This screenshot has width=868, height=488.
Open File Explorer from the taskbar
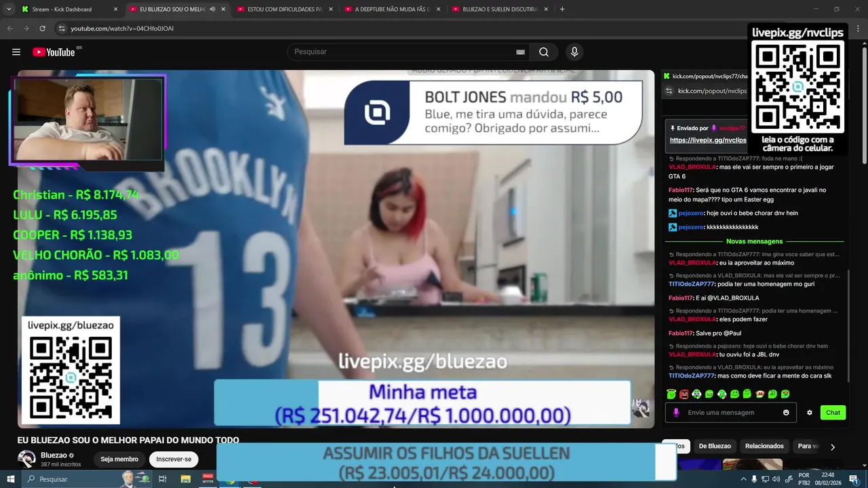(185, 479)
